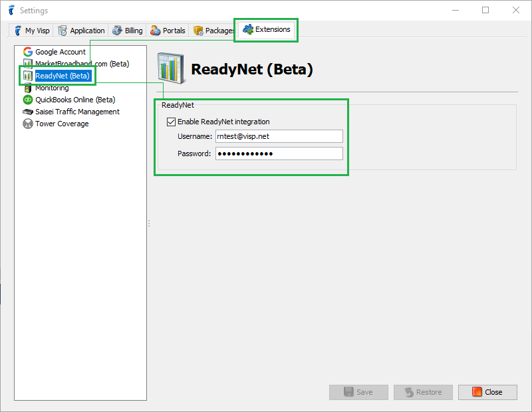Image resolution: width=532 pixels, height=412 pixels.
Task: Click the ReadyNet (Beta) heading text
Action: point(252,69)
